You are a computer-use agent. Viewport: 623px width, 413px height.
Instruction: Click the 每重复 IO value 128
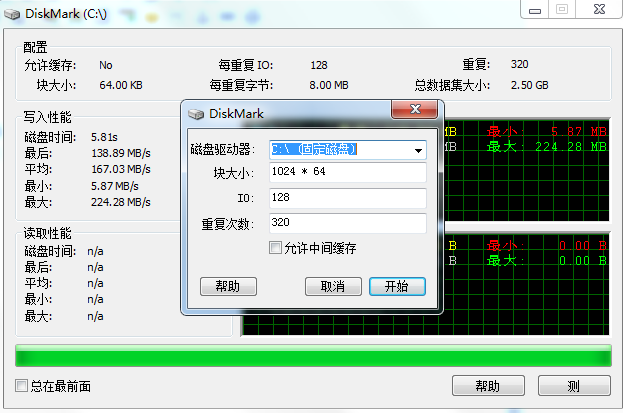click(319, 65)
